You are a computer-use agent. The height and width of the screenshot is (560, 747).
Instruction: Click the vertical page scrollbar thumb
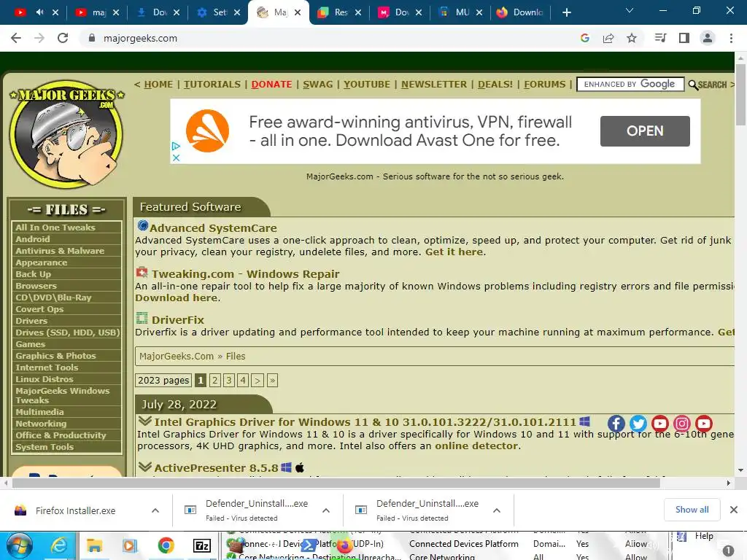click(x=740, y=94)
